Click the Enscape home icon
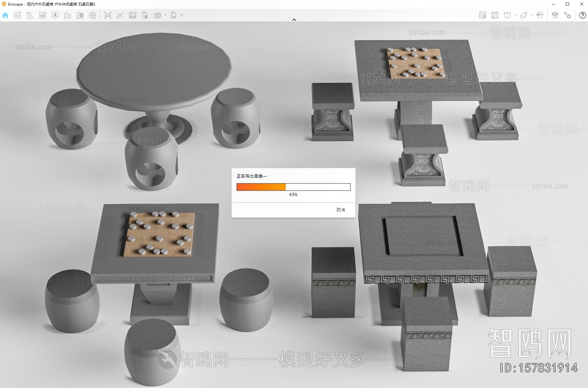The width and height of the screenshot is (588, 388). point(5,15)
